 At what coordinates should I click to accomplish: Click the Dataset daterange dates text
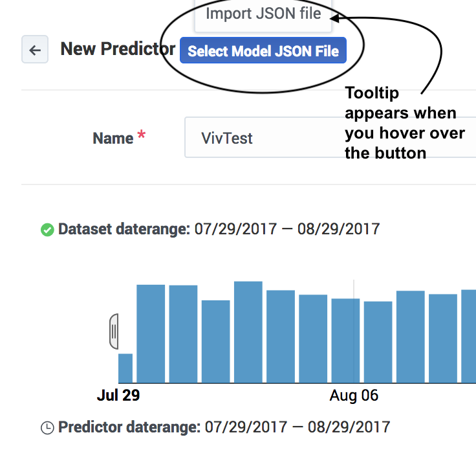[x=287, y=229]
